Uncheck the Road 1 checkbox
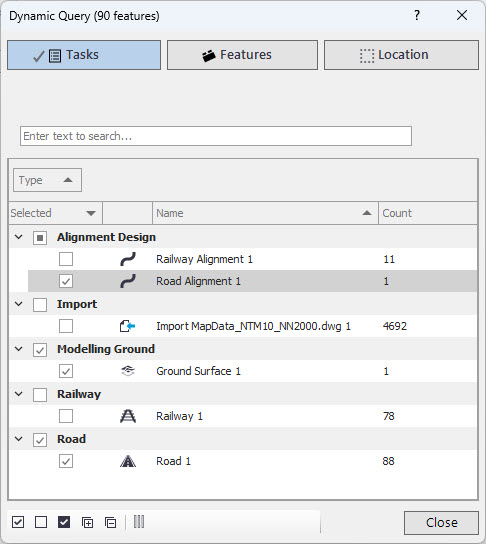 coord(66,461)
